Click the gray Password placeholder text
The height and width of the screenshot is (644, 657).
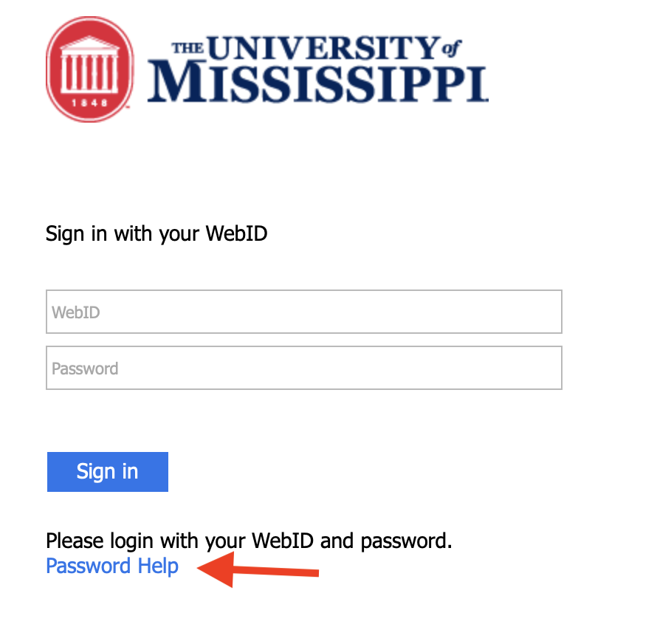point(85,369)
